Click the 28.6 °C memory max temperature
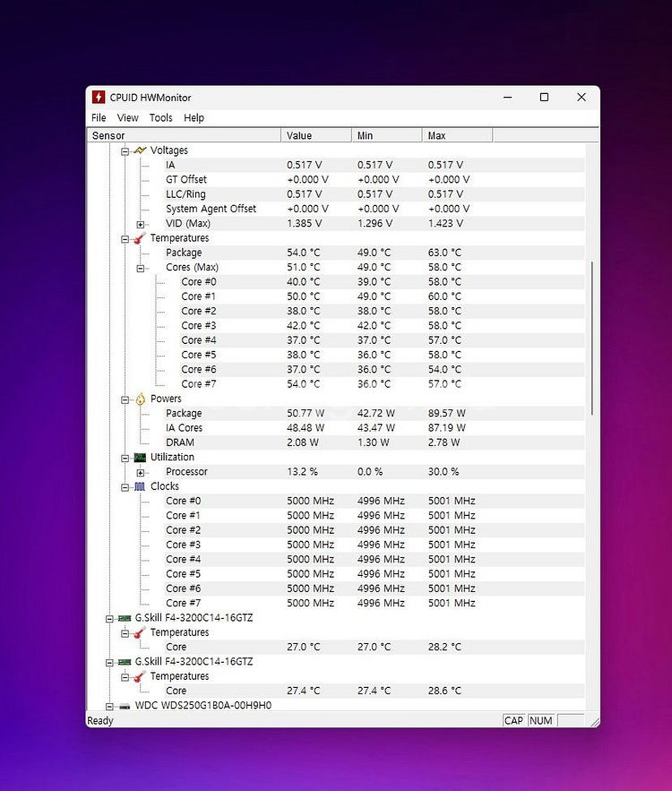The width and height of the screenshot is (672, 791). point(444,691)
